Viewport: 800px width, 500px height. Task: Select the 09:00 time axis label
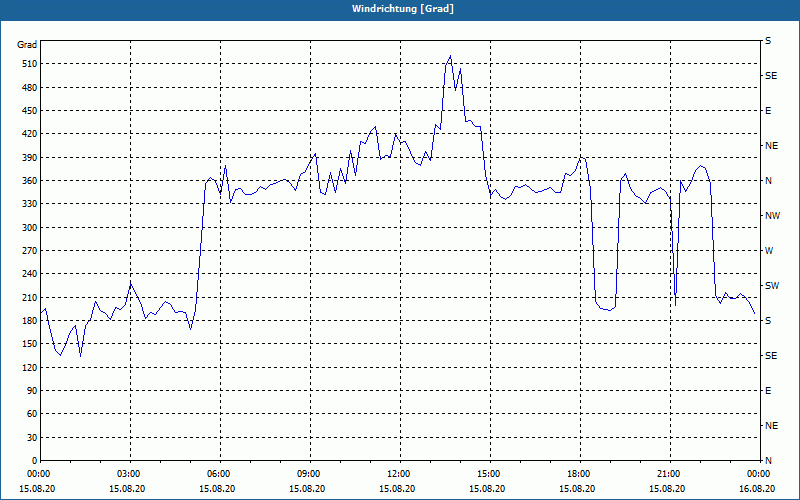click(310, 474)
